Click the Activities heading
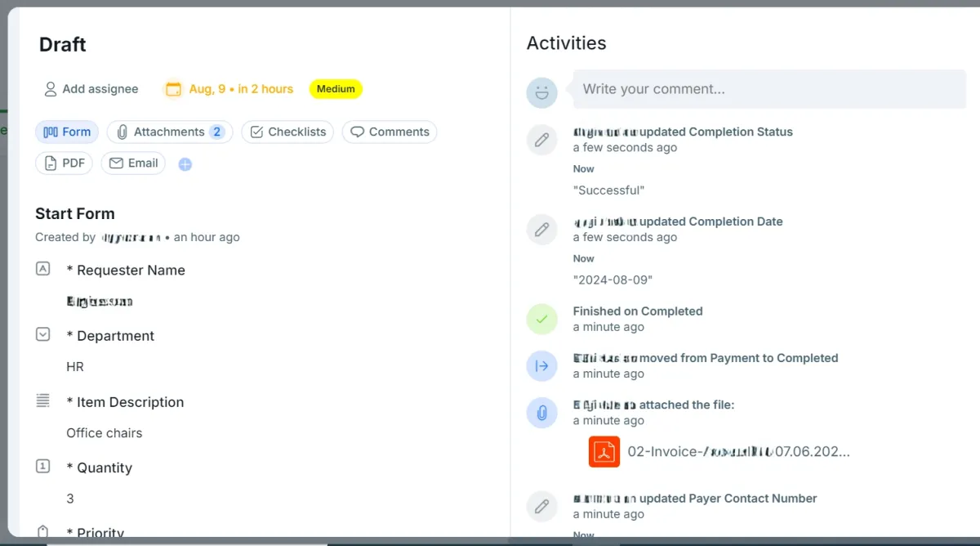Image resolution: width=980 pixels, height=546 pixels. coord(567,43)
